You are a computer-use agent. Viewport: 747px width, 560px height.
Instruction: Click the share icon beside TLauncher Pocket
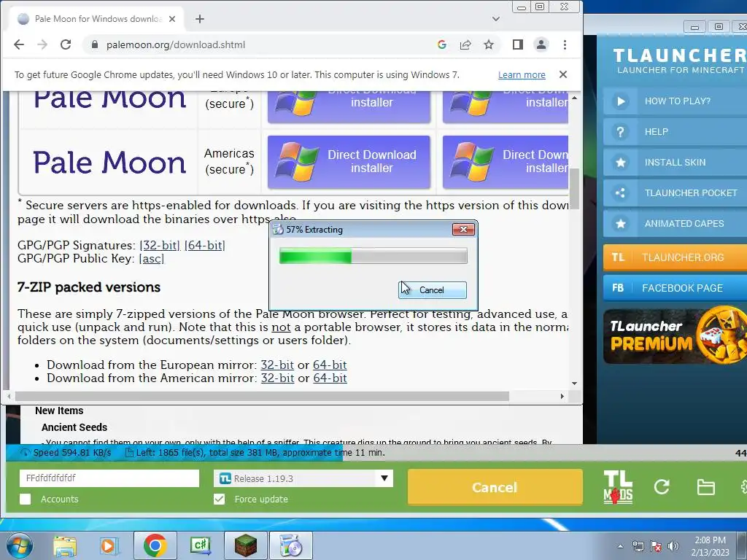(x=620, y=192)
